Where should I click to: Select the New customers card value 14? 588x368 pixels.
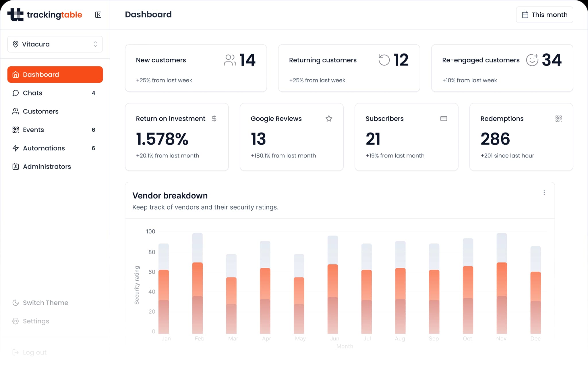pyautogui.click(x=247, y=60)
